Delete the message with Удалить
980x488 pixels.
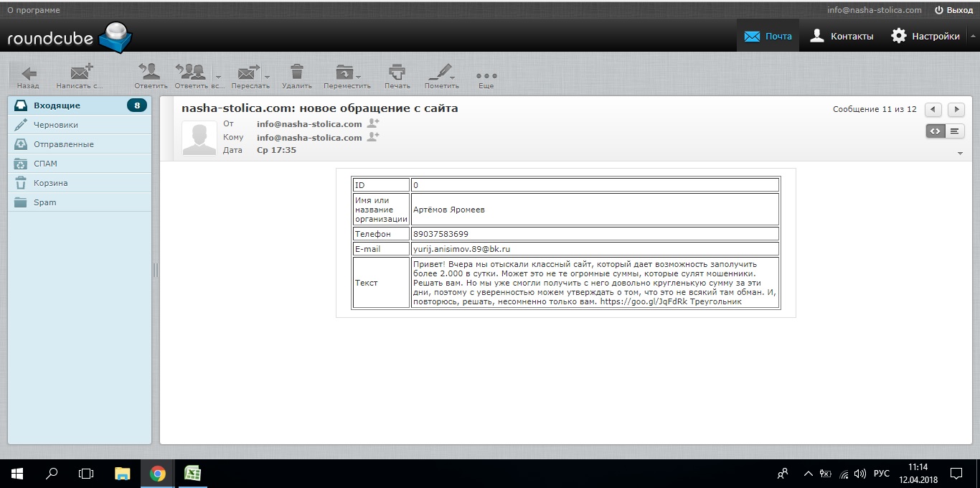coord(296,75)
